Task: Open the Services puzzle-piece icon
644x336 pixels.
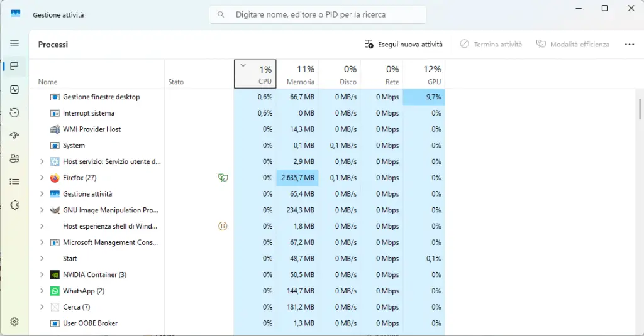Action: point(14,205)
